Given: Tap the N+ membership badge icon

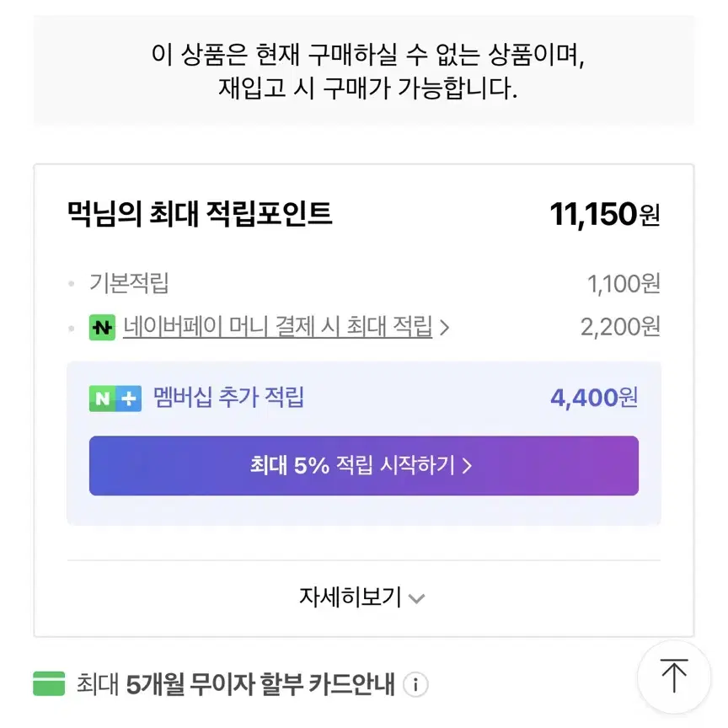Looking at the screenshot, I should click(115, 399).
